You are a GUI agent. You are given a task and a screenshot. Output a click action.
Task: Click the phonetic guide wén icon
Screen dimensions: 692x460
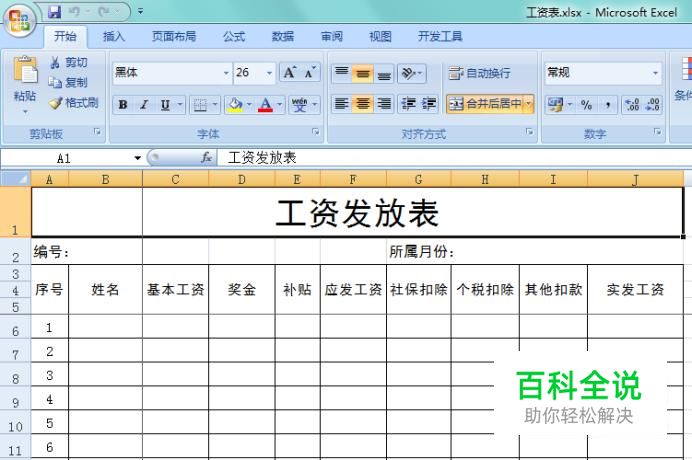tap(300, 105)
